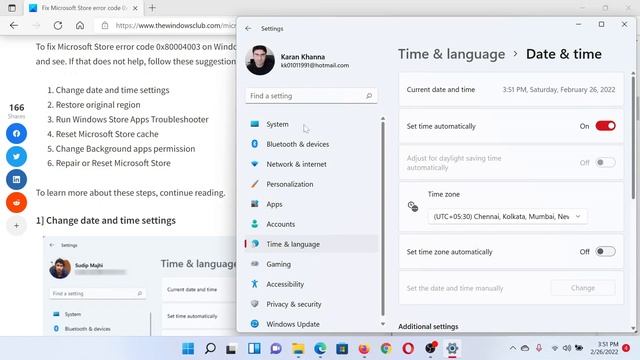Close the Fix Microsoft Store error tab
640x360 pixels.
click(135, 8)
